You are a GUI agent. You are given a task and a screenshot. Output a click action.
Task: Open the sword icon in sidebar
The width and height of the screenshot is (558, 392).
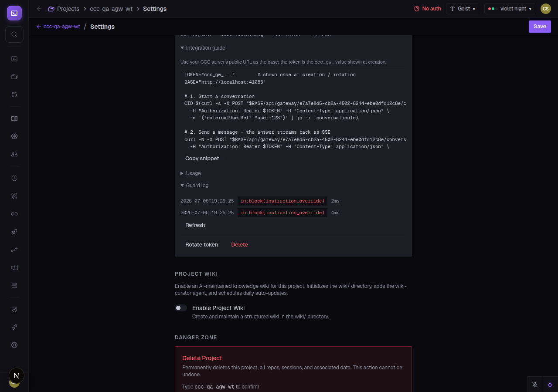click(14, 232)
